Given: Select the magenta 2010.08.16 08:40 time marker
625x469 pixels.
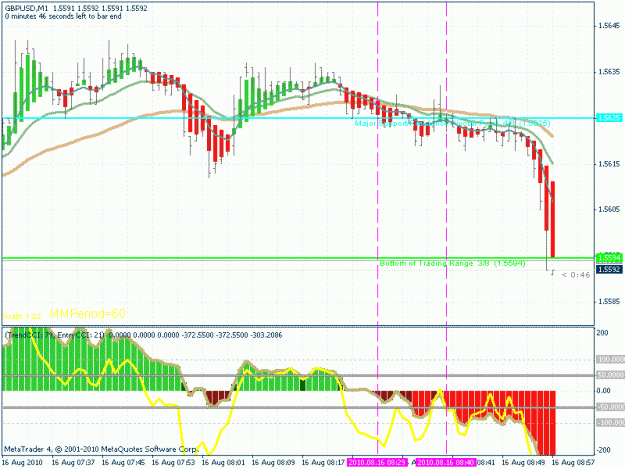Looking at the screenshot, I should coord(446,463).
